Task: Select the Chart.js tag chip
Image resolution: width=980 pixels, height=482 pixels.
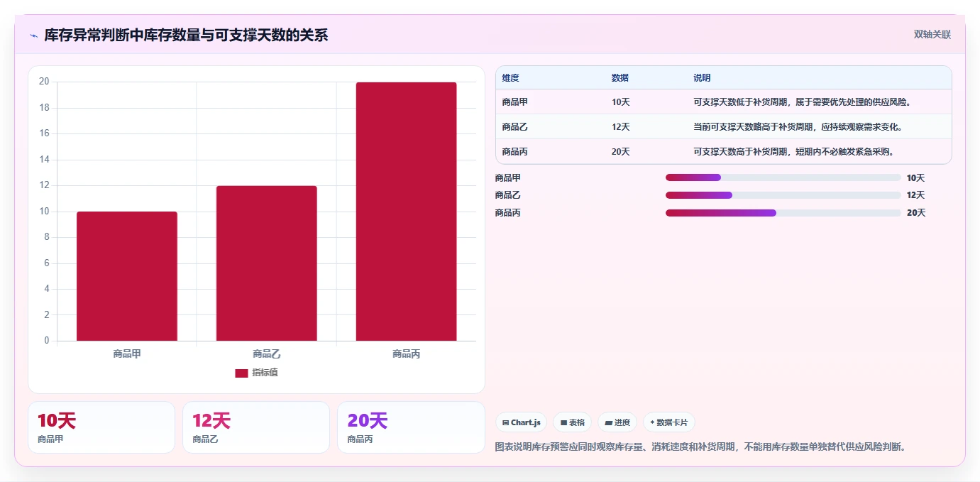Action: coord(521,422)
